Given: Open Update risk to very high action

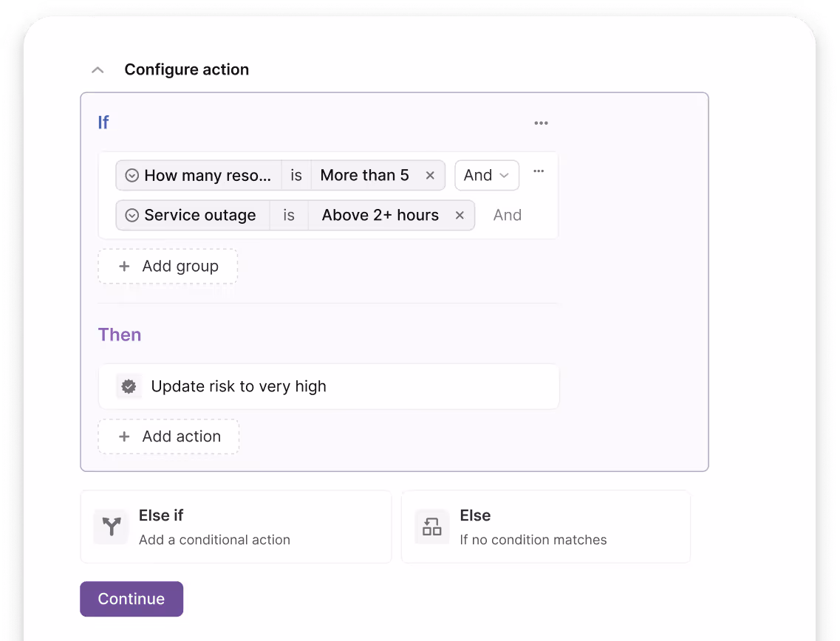Looking at the screenshot, I should click(x=329, y=387).
